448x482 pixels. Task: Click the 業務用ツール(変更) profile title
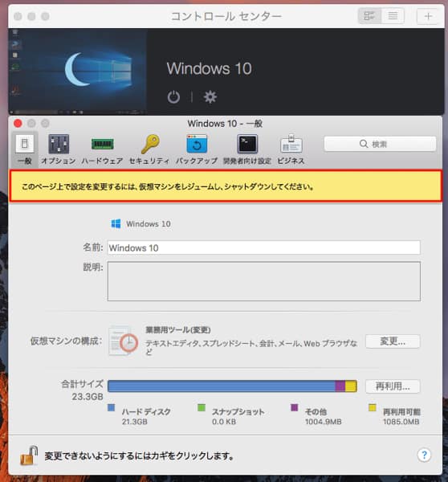click(178, 330)
